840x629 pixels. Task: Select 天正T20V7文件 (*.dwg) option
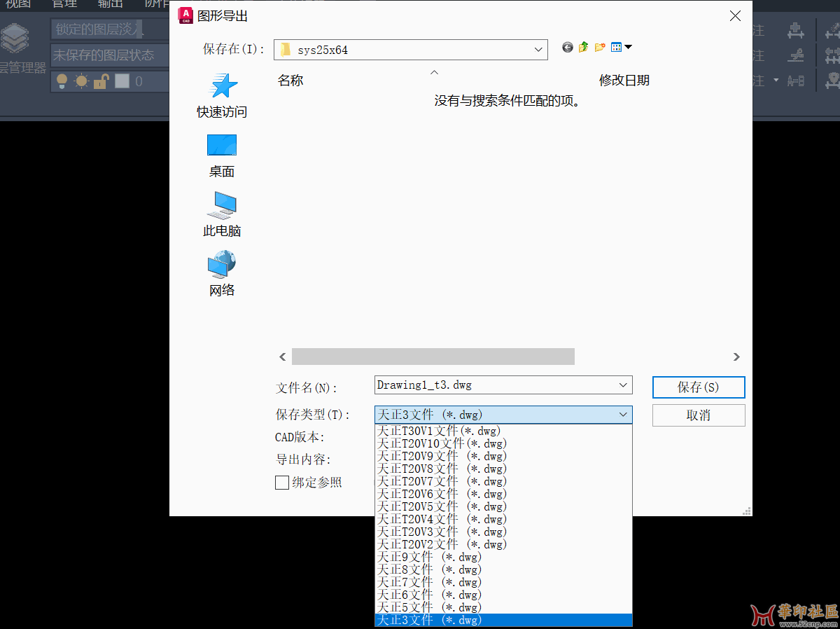[x=503, y=481]
